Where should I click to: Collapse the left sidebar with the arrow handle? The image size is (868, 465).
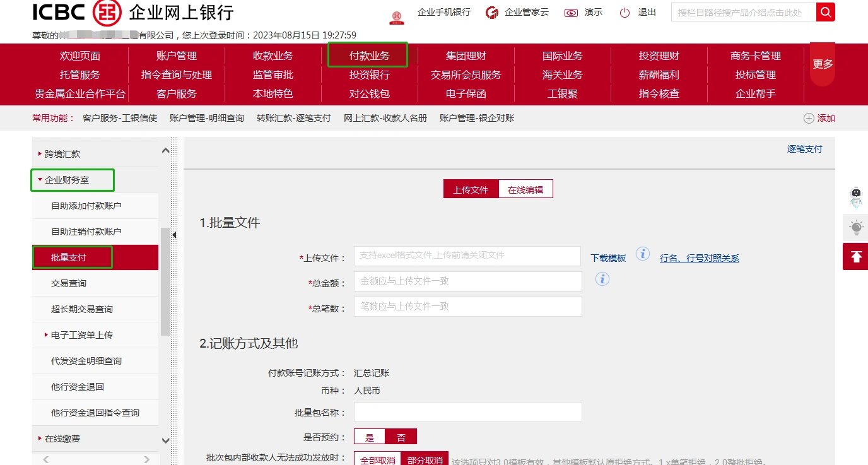[174, 235]
